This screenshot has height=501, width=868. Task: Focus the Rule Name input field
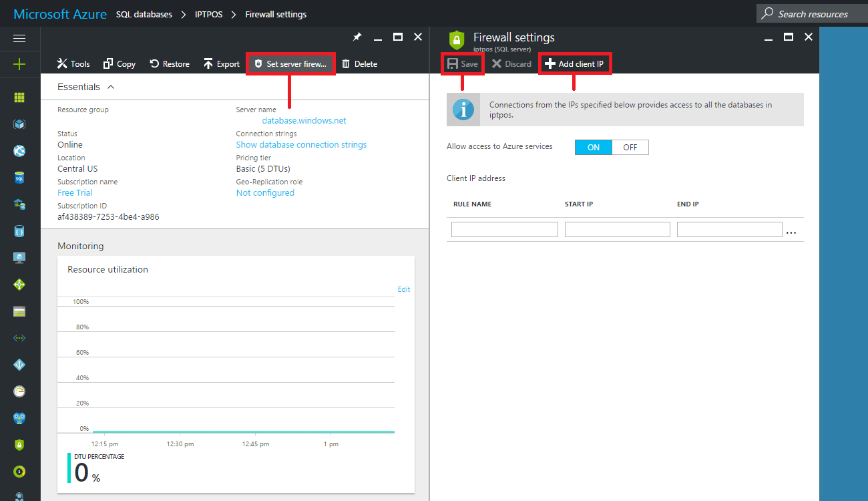coord(504,230)
